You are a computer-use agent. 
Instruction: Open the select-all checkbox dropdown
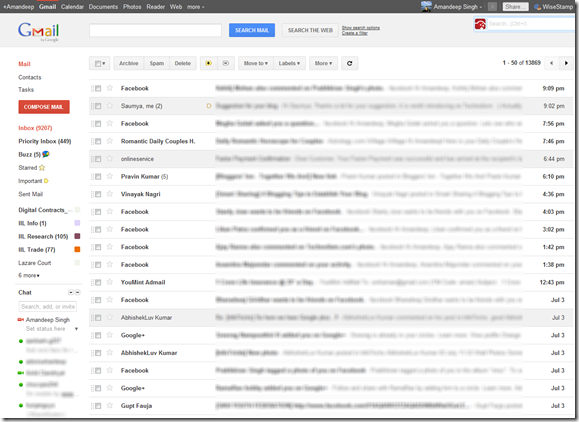tap(100, 63)
